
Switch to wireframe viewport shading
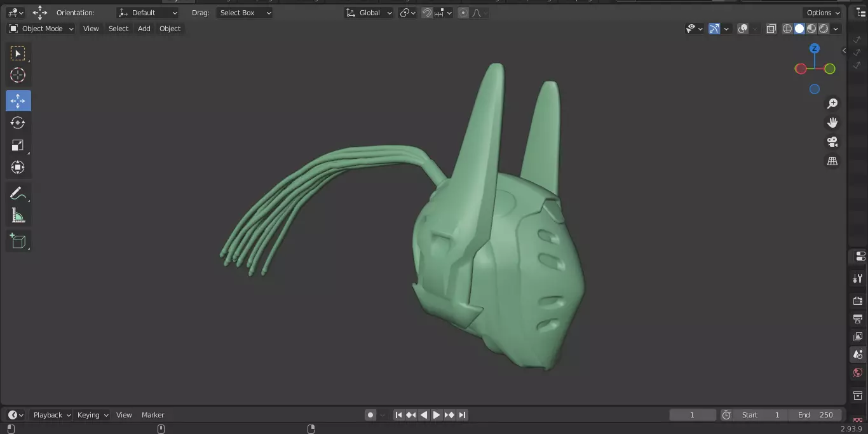(787, 29)
